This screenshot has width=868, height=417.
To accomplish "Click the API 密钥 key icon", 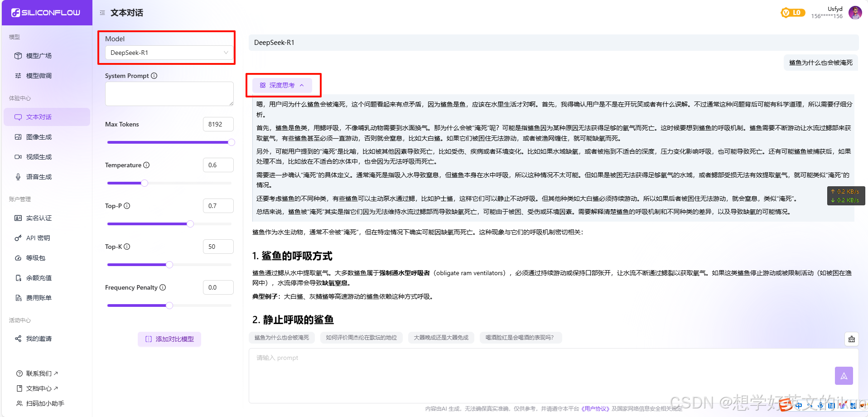I will click(18, 238).
